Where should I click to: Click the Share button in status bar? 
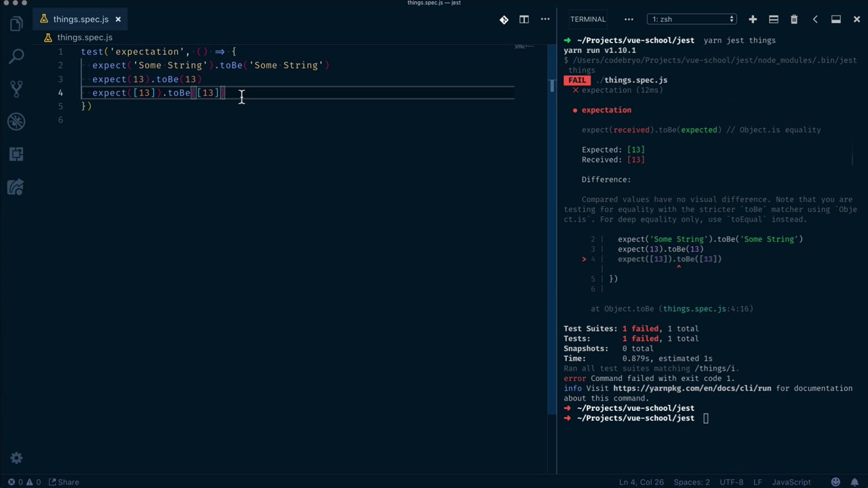coord(64,482)
